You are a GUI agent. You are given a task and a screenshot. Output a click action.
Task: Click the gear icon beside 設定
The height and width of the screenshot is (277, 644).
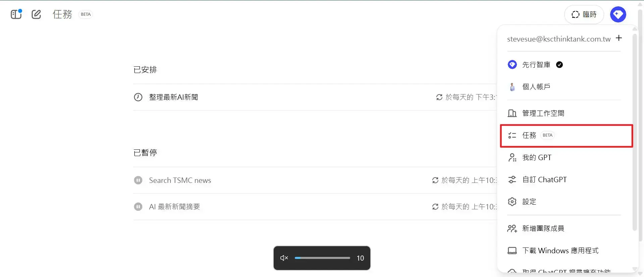[x=512, y=202]
